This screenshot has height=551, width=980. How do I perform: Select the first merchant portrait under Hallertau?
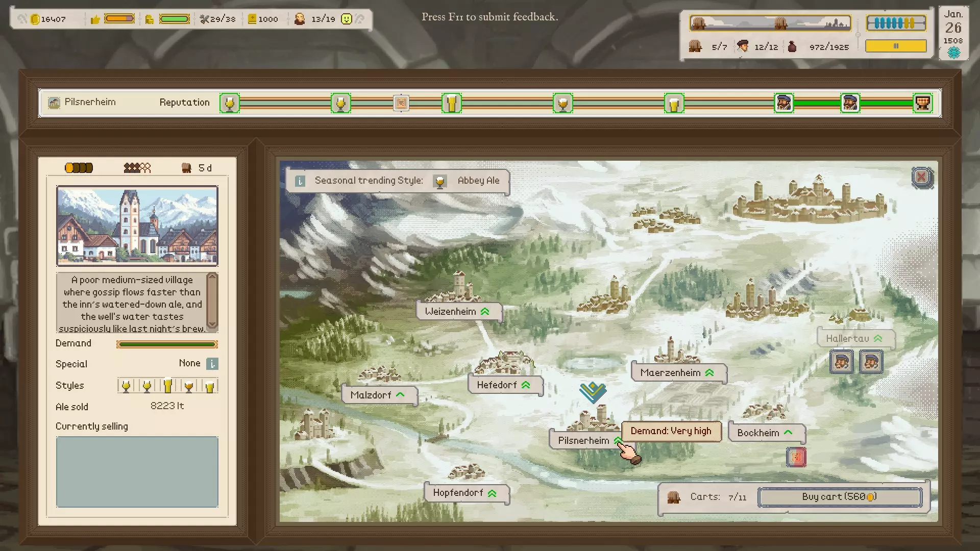pos(841,362)
